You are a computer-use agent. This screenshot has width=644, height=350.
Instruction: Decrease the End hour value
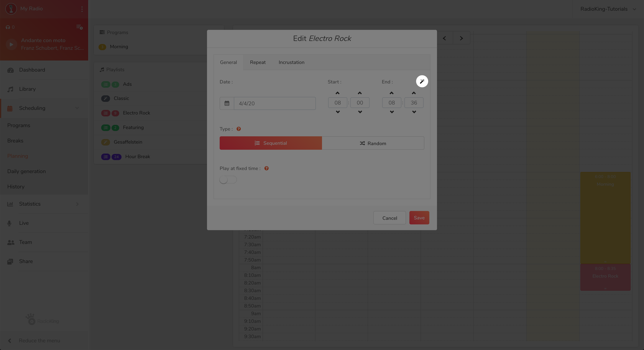(392, 112)
